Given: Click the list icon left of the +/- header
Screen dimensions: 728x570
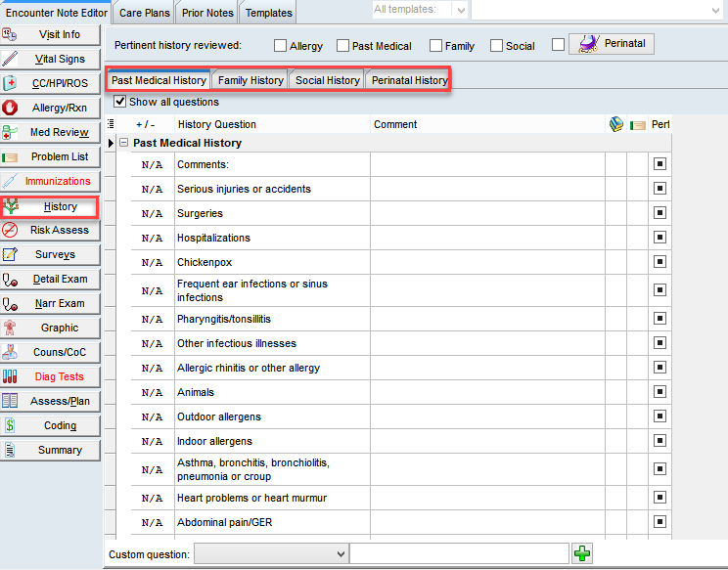Looking at the screenshot, I should pos(111,124).
